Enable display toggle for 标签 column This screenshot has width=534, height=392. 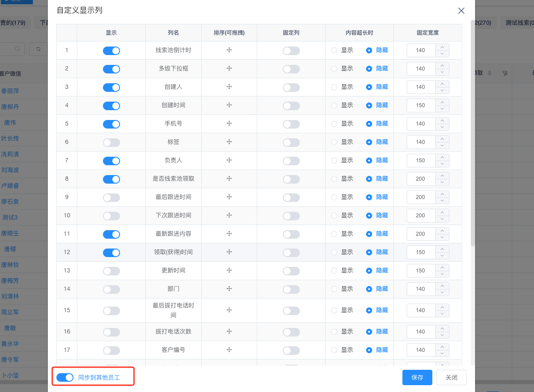111,143
